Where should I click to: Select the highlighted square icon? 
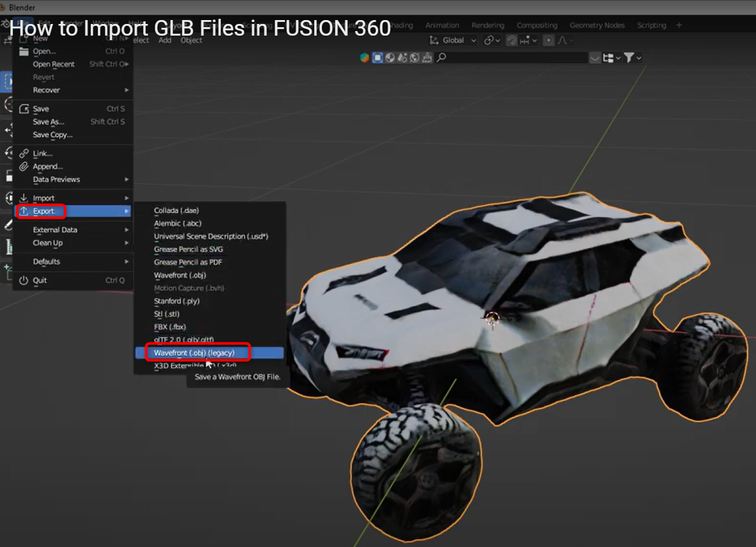coord(378,58)
